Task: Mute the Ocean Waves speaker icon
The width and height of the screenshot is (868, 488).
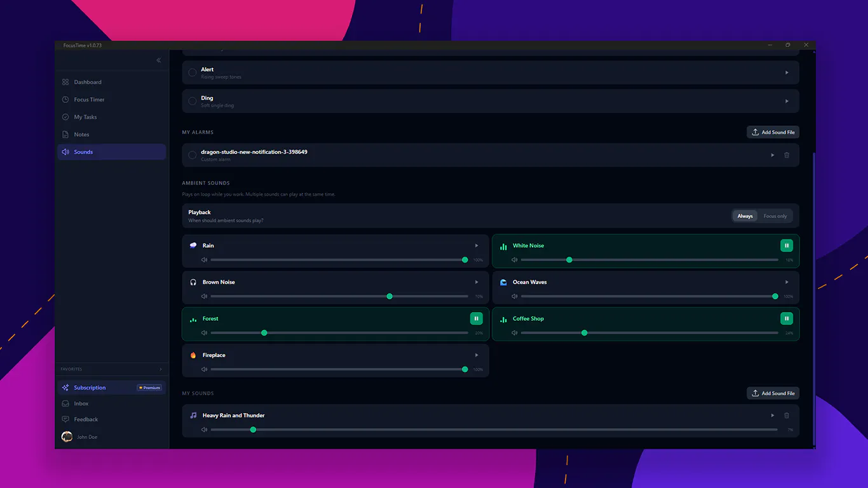Action: (x=515, y=296)
